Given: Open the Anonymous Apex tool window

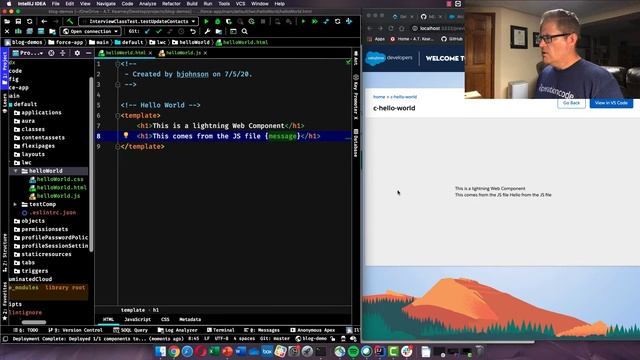Looking at the screenshot, I should (x=313, y=330).
